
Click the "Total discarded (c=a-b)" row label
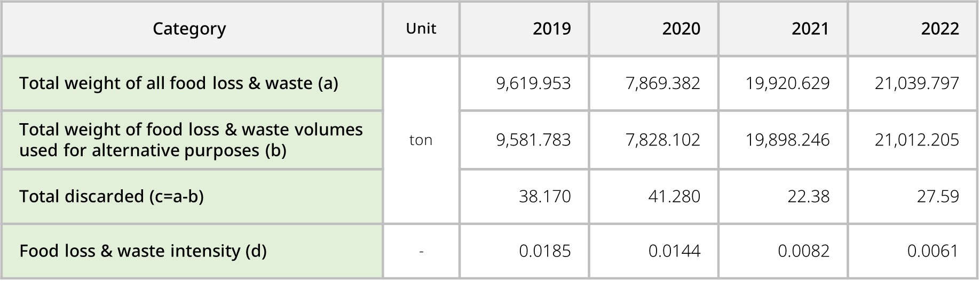(112, 197)
